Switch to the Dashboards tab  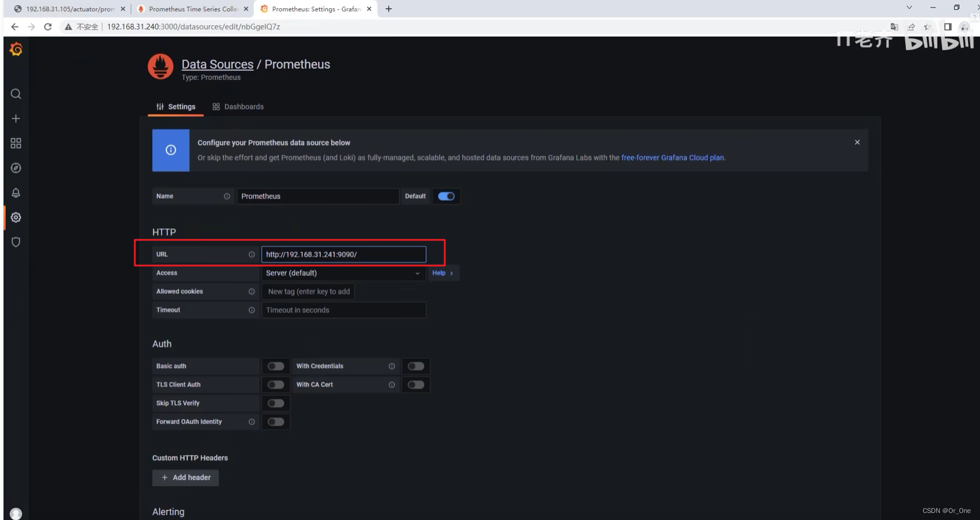coord(238,107)
